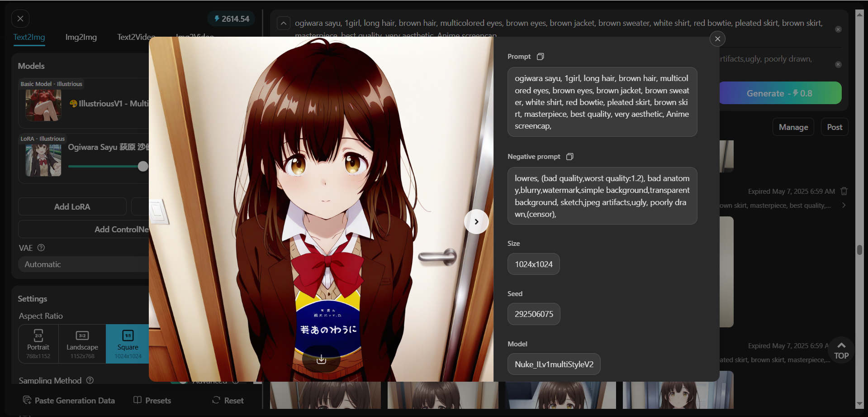The height and width of the screenshot is (417, 868).
Task: Click Add LoRA button
Action: pyautogui.click(x=72, y=206)
